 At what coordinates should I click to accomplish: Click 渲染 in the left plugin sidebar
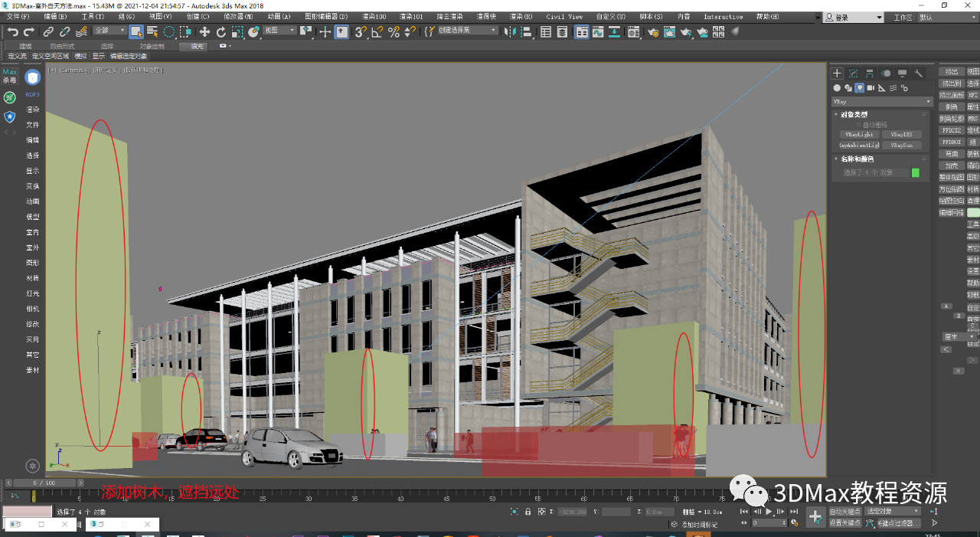click(x=33, y=110)
